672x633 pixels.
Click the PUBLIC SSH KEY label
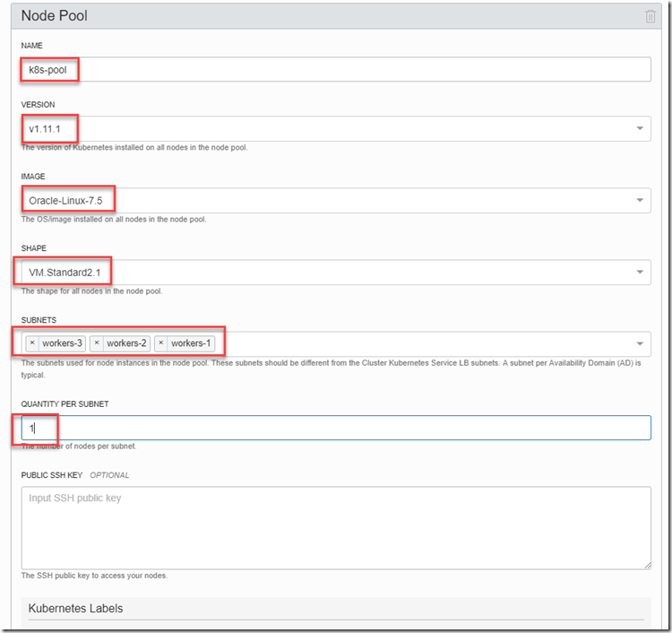point(52,475)
